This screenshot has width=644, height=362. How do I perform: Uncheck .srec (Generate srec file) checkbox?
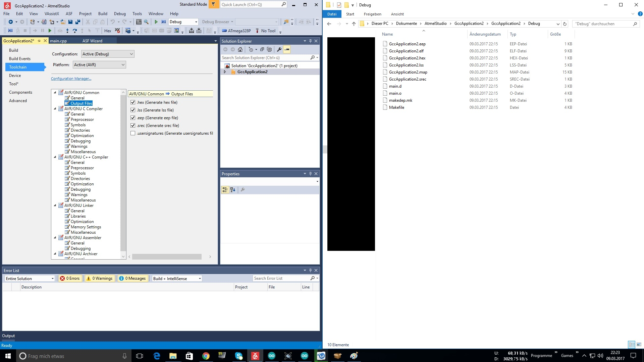click(133, 126)
